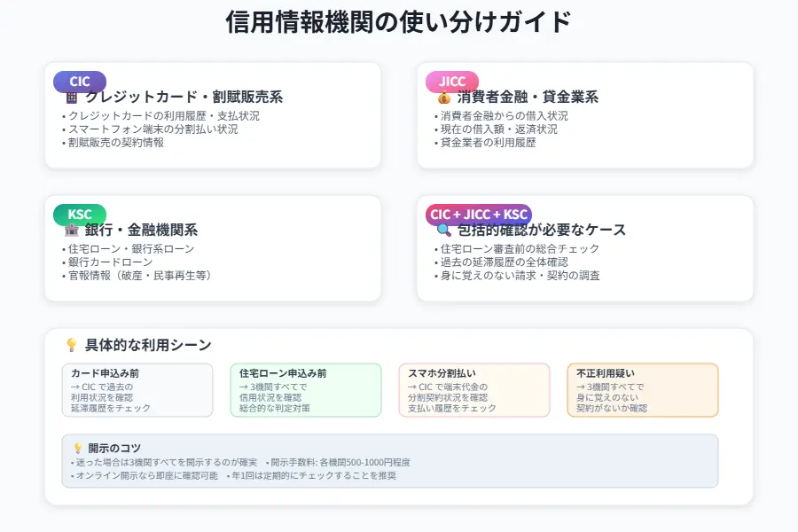
Task: Click the bank building icon beside 銀行・金融機関系
Action: coord(72,231)
